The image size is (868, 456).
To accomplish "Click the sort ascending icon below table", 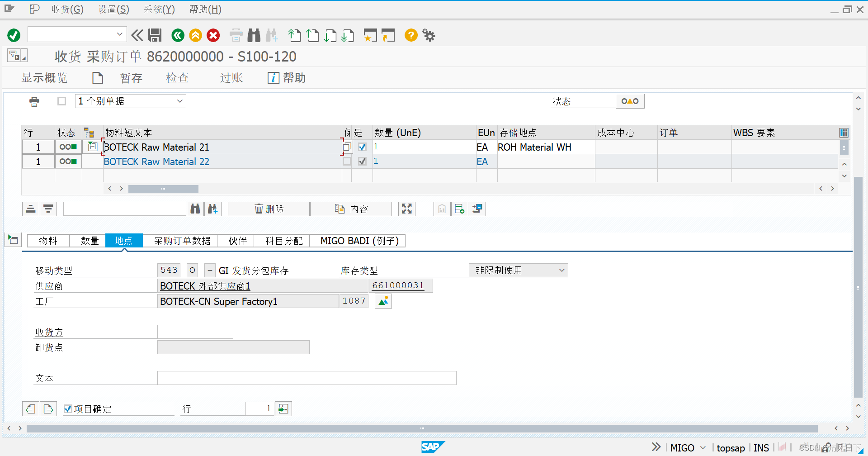I will tap(31, 209).
